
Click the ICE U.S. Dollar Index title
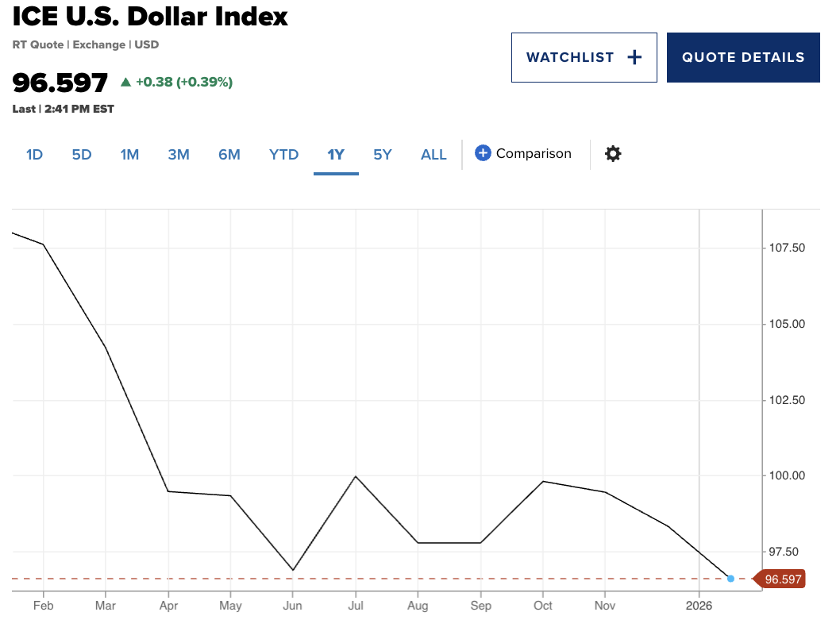click(x=150, y=16)
